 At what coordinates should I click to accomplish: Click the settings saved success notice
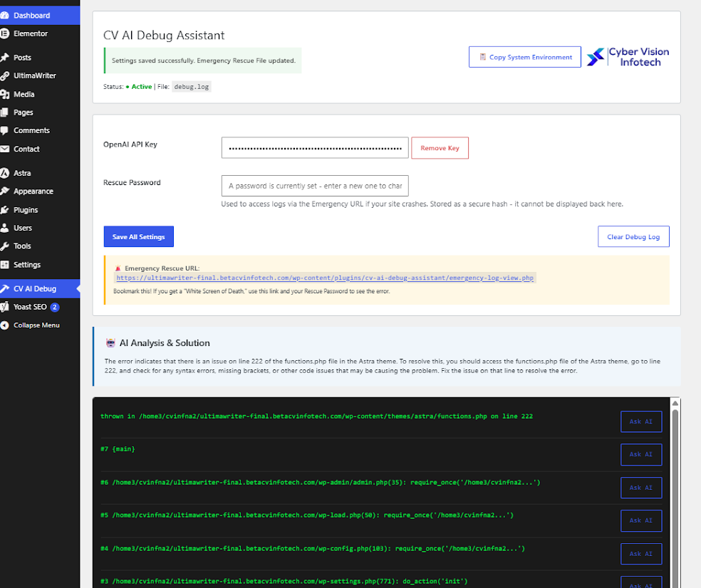click(203, 61)
